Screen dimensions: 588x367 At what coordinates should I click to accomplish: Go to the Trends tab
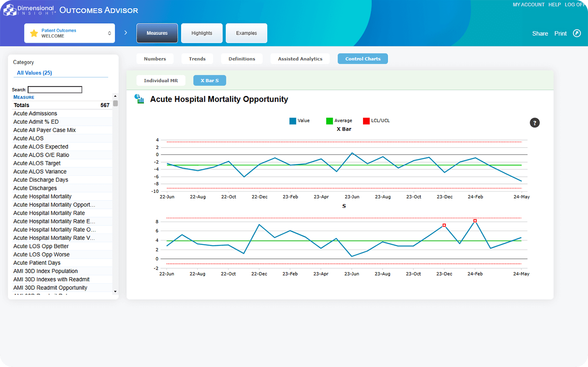197,59
